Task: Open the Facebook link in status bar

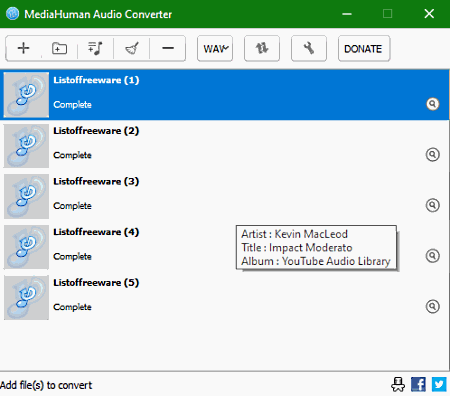Action: (418, 384)
